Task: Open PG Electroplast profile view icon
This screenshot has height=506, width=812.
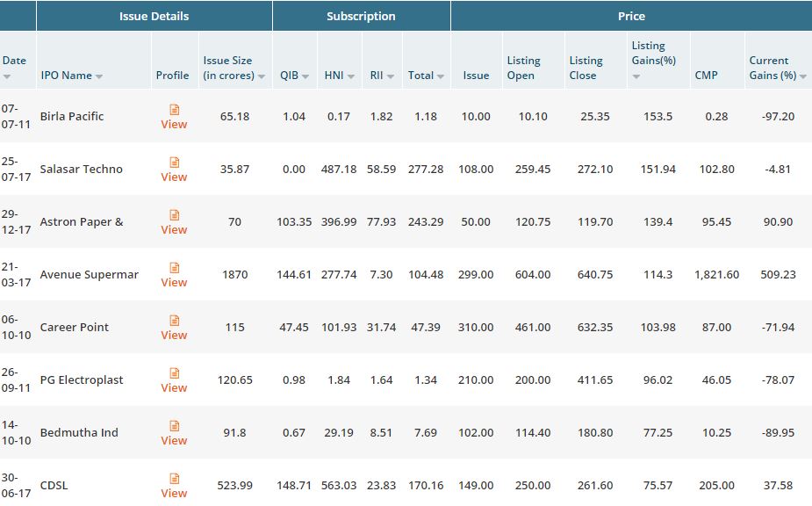Action: (174, 373)
